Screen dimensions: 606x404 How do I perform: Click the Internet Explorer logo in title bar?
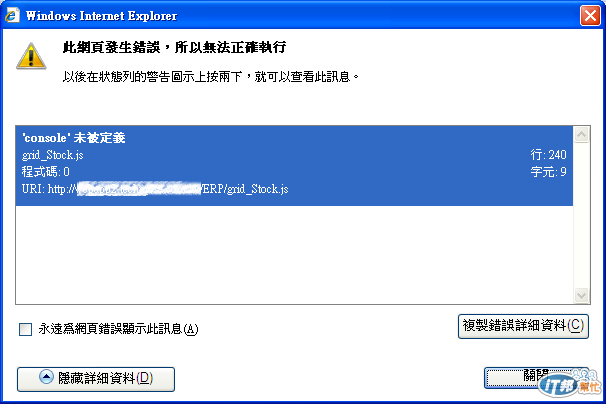(x=12, y=15)
